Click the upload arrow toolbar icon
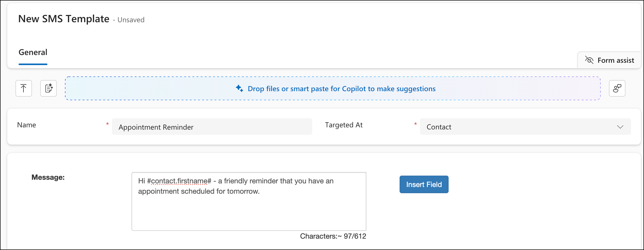The height and width of the screenshot is (250, 644). (23, 88)
